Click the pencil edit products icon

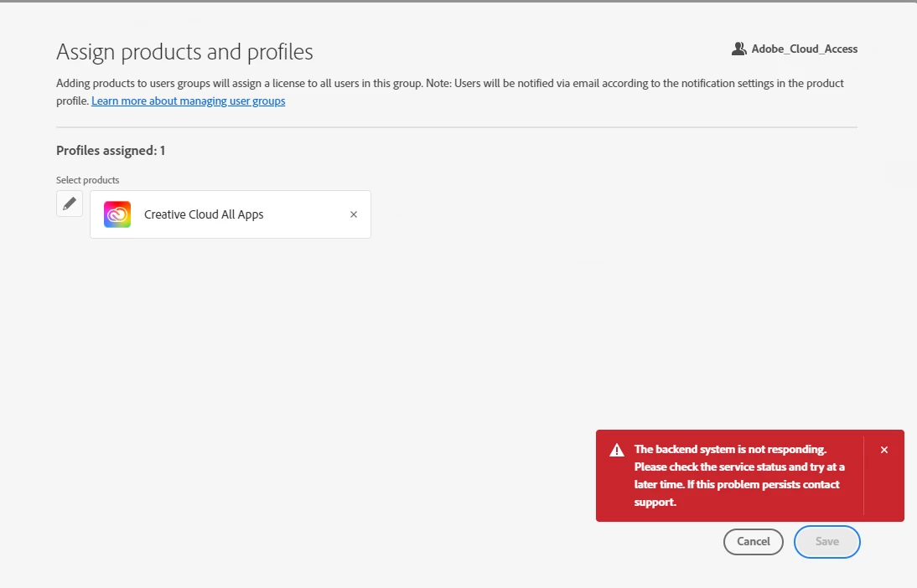(x=70, y=204)
